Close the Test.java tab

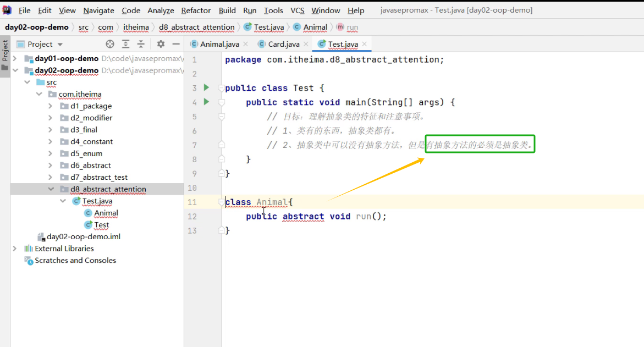(x=364, y=44)
